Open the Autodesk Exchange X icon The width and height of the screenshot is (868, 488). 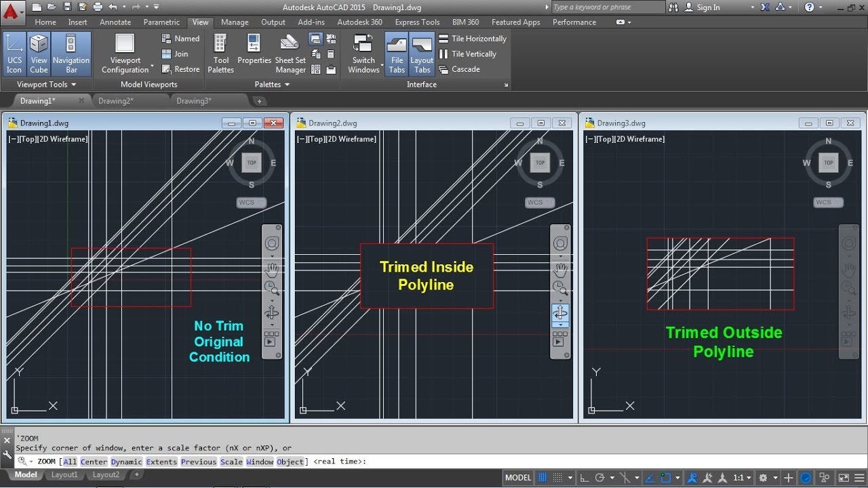[x=765, y=7]
